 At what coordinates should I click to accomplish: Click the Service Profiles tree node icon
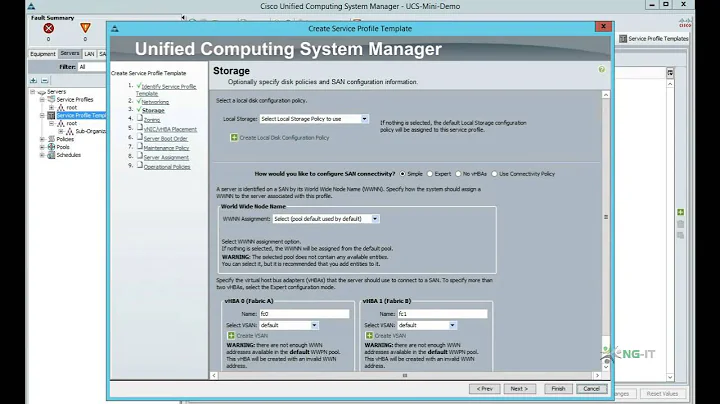click(51, 99)
